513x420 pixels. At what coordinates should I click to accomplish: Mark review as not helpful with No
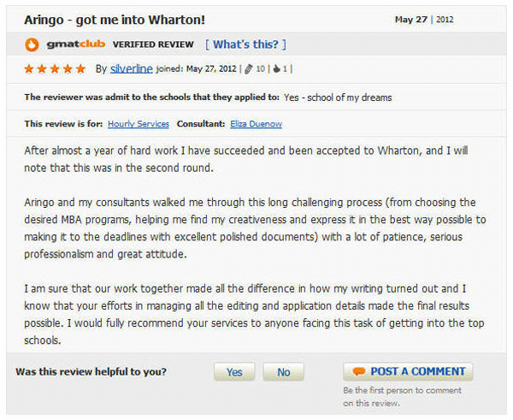coord(283,372)
